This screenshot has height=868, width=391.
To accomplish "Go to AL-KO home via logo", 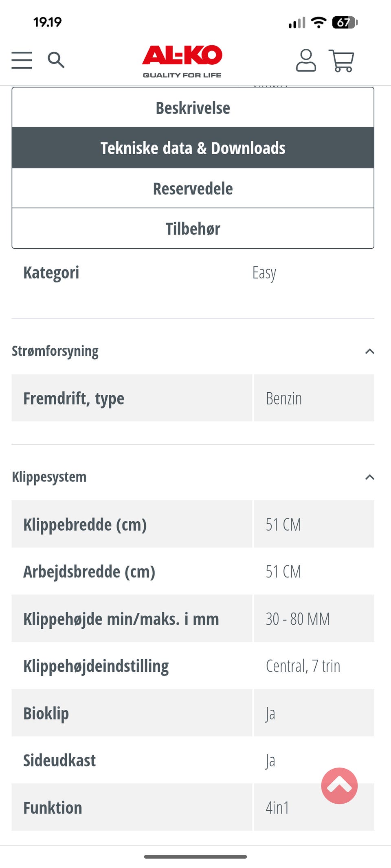I will click(x=182, y=61).
